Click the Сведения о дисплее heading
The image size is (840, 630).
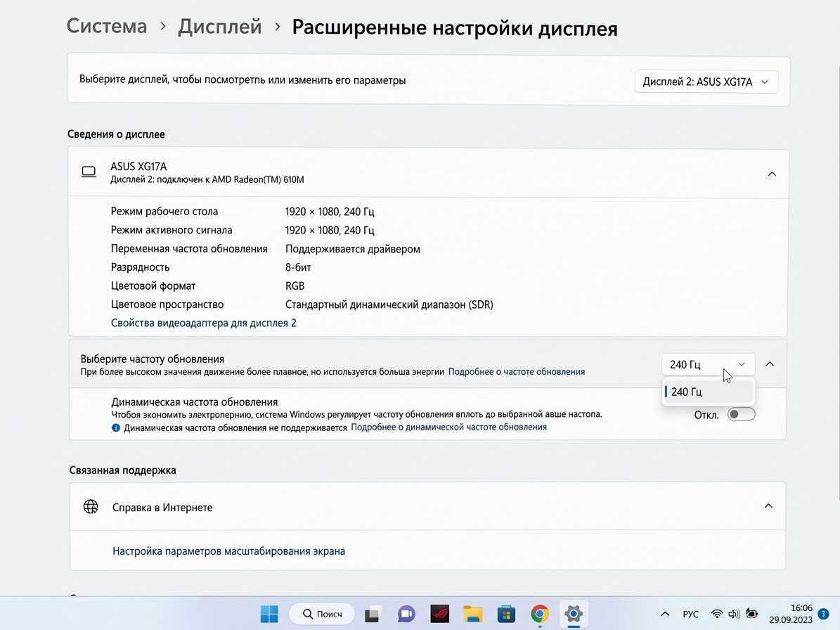point(116,134)
